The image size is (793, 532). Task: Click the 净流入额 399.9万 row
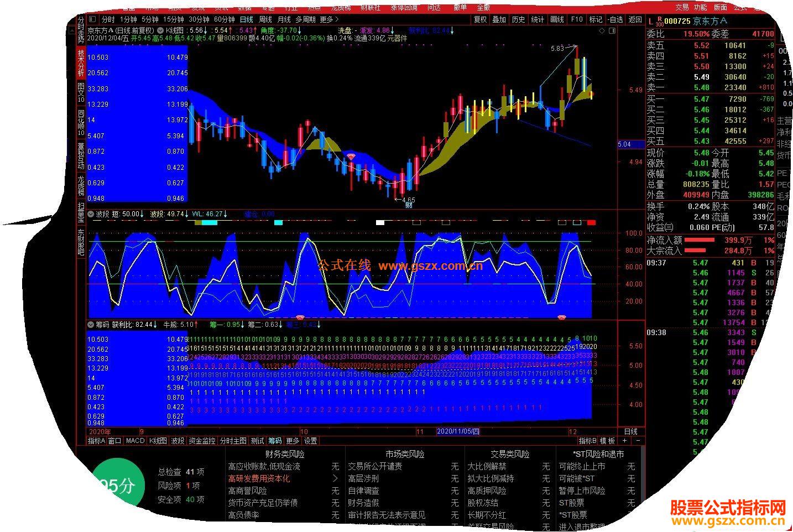click(711, 240)
